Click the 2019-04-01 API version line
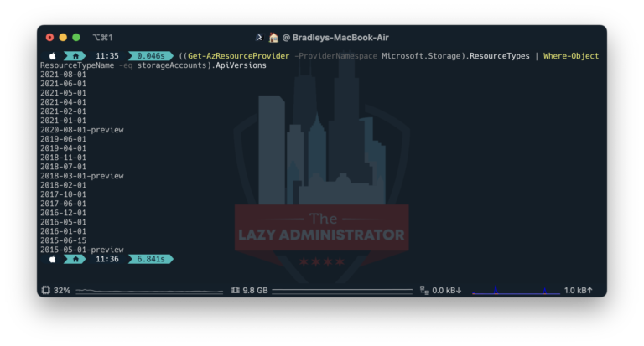The image size is (644, 346). point(63,148)
